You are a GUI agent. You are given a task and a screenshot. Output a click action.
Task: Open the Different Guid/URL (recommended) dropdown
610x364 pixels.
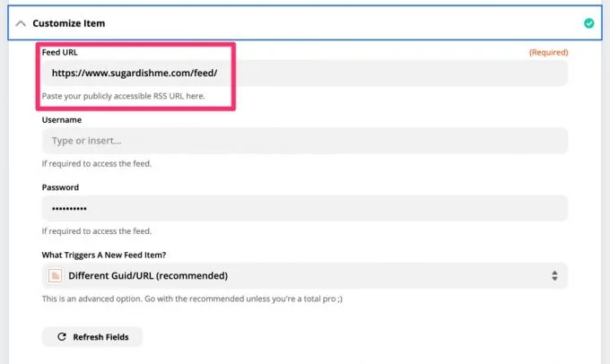[x=296, y=275]
